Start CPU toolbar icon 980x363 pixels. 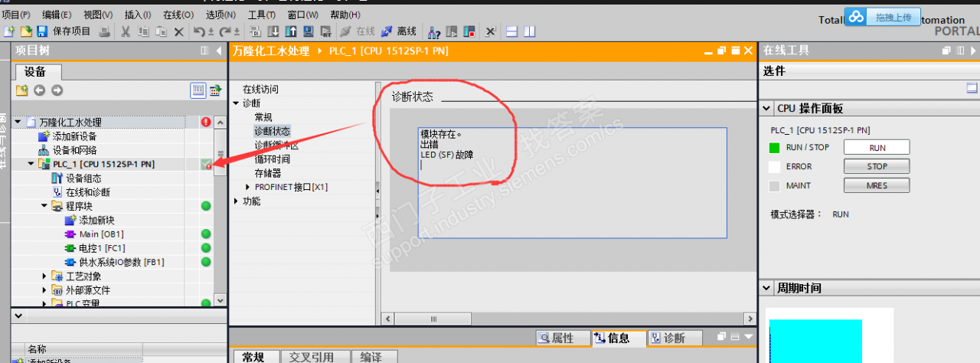coord(451,31)
